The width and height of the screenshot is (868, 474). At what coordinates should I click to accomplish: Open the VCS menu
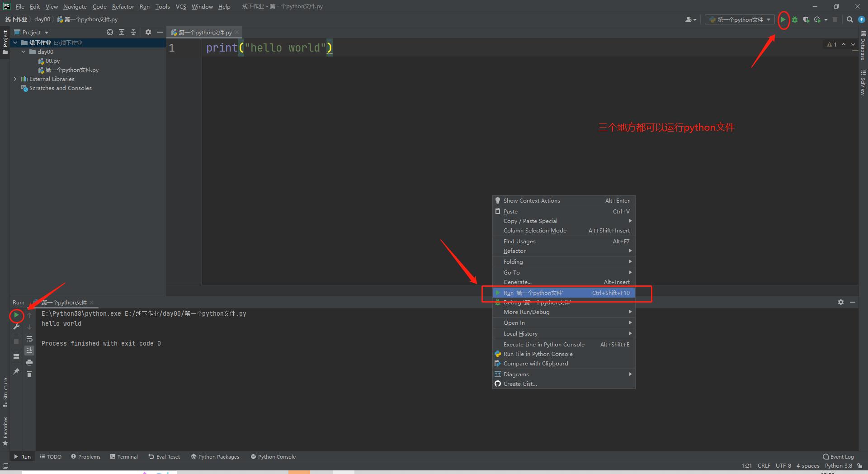[181, 6]
